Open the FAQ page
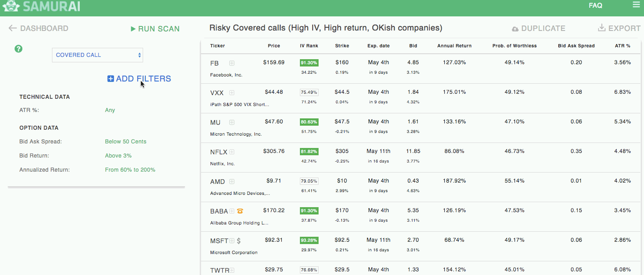The height and width of the screenshot is (275, 644). (x=595, y=5)
